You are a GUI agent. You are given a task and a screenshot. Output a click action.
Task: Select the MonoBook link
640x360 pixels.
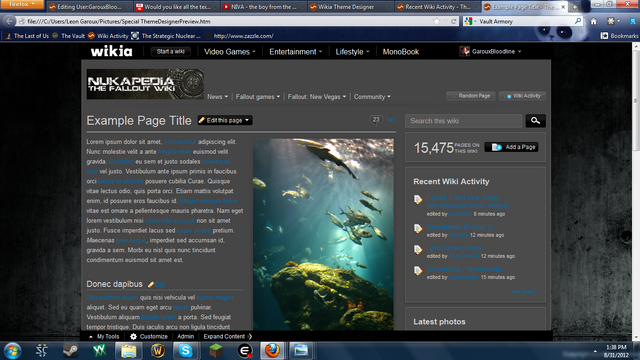click(401, 52)
